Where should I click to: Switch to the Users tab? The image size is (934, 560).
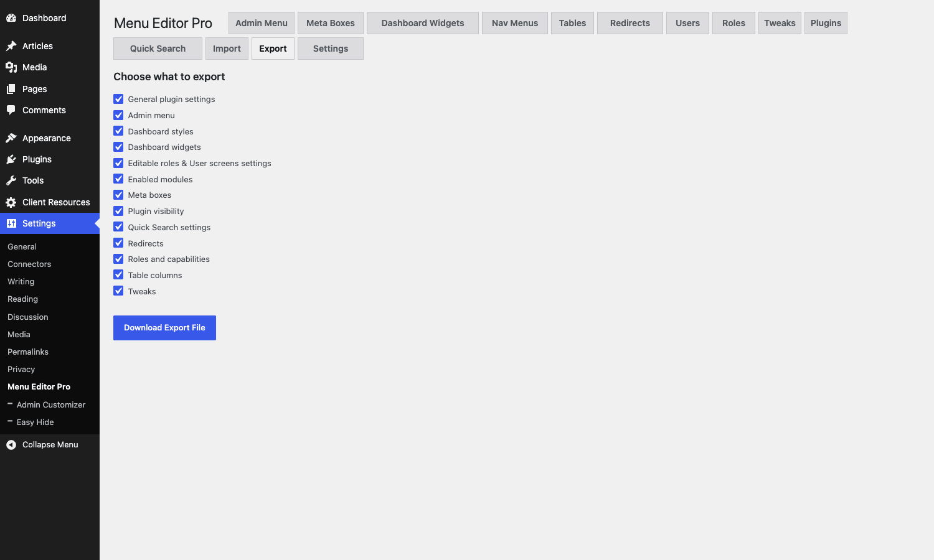[687, 23]
